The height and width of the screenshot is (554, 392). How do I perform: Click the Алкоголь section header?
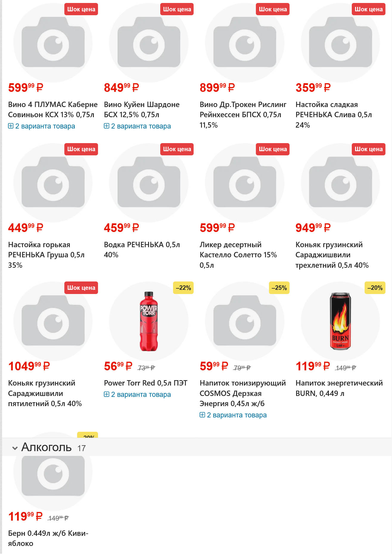point(46,447)
